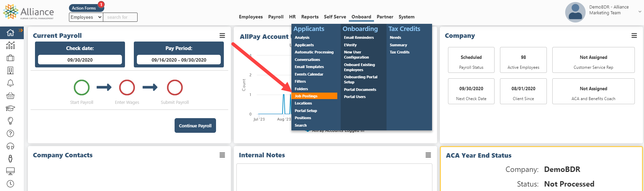This screenshot has height=191, width=644.
Task: Open the headset support sidebar icon
Action: (11, 146)
